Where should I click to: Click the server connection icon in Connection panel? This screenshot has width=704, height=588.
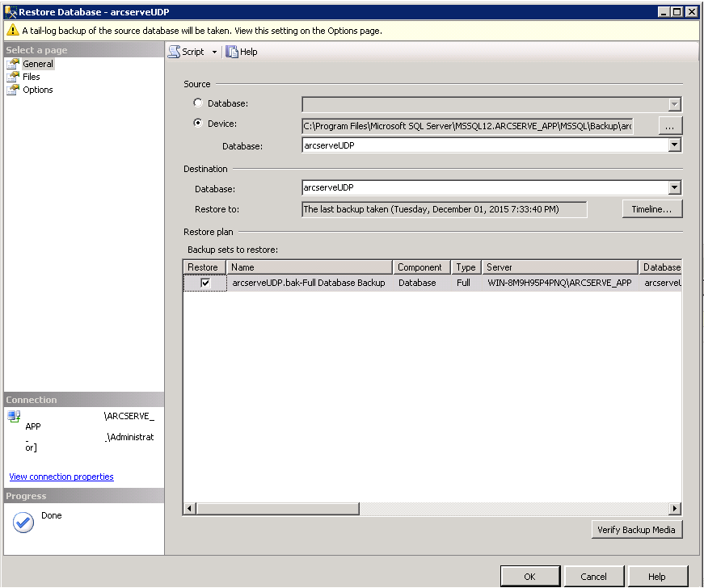[x=13, y=416]
